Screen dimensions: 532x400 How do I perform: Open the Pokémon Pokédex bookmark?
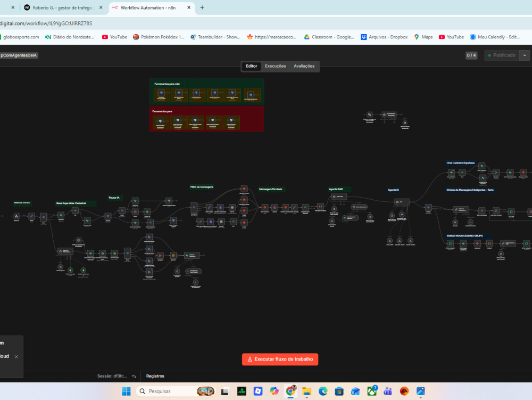(x=159, y=37)
